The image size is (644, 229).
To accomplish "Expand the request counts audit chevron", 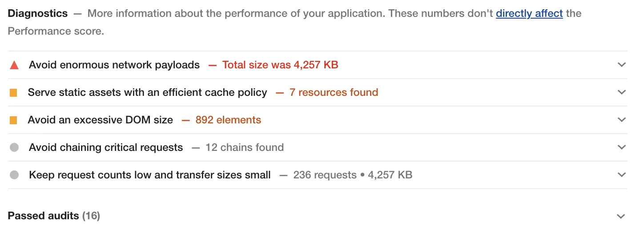I will (x=622, y=175).
